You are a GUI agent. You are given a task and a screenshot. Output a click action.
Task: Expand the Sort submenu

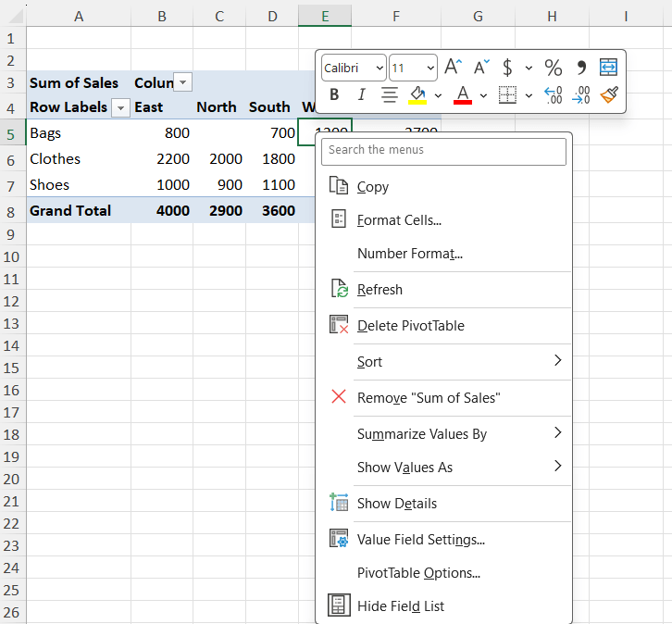[x=444, y=362]
